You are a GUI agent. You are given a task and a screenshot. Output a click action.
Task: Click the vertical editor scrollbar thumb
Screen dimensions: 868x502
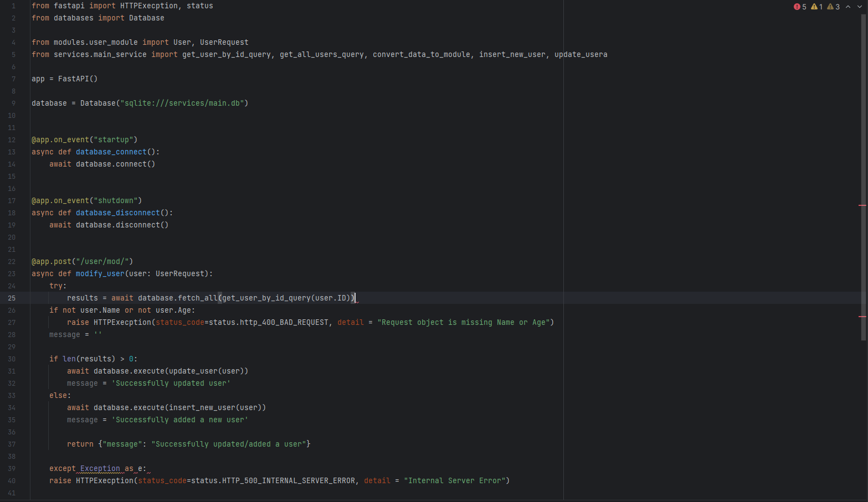click(863, 177)
